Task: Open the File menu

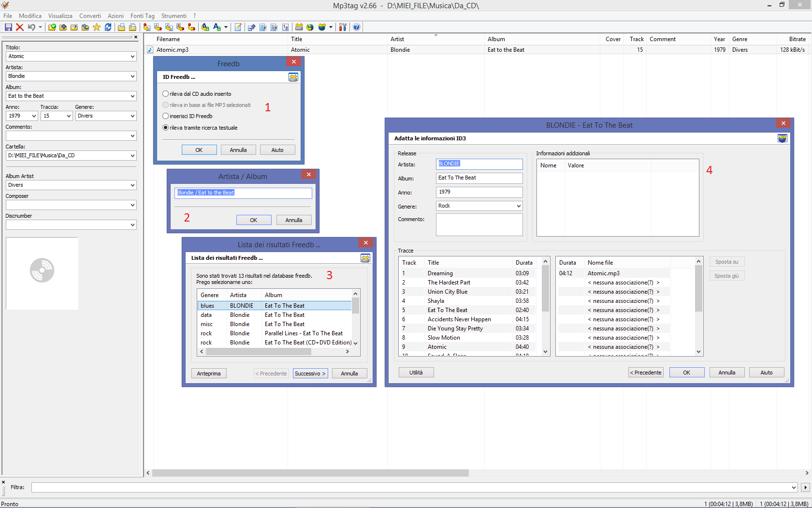Action: click(x=8, y=16)
